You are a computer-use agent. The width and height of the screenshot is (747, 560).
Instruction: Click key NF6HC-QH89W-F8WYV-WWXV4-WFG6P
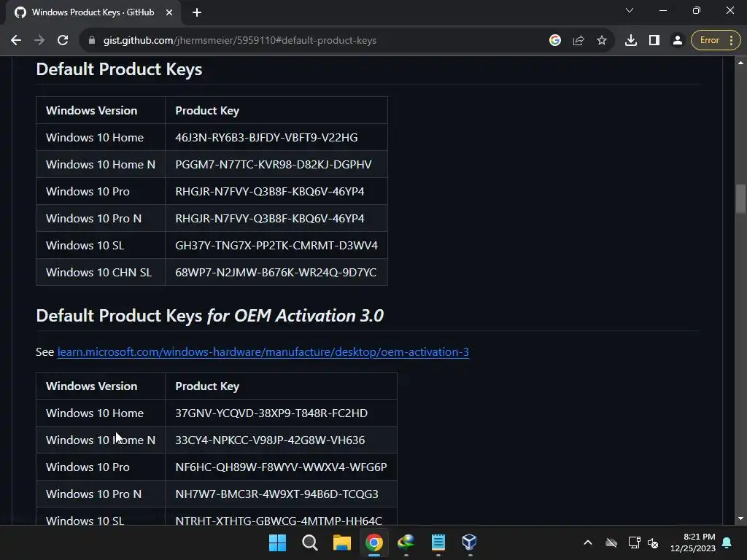281,467
